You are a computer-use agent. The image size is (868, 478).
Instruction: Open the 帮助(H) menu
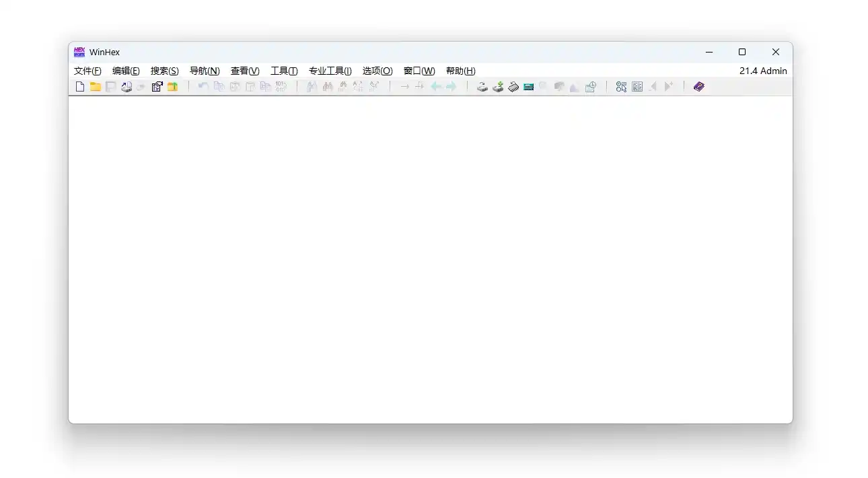click(x=461, y=71)
